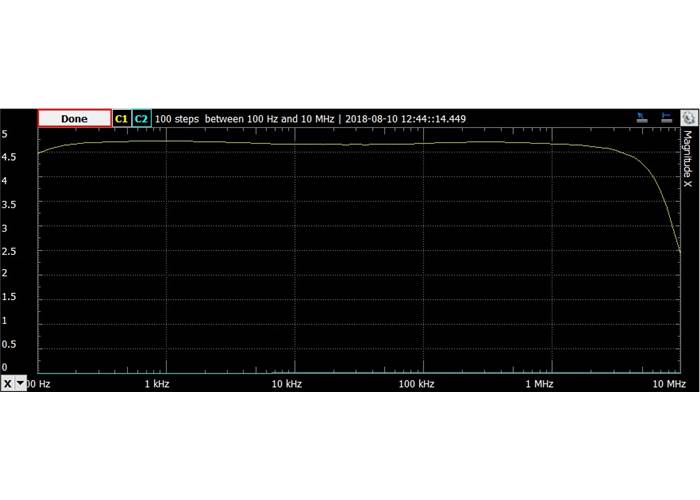Open the gear settings icon
This screenshot has width=700, height=500.
tap(688, 118)
